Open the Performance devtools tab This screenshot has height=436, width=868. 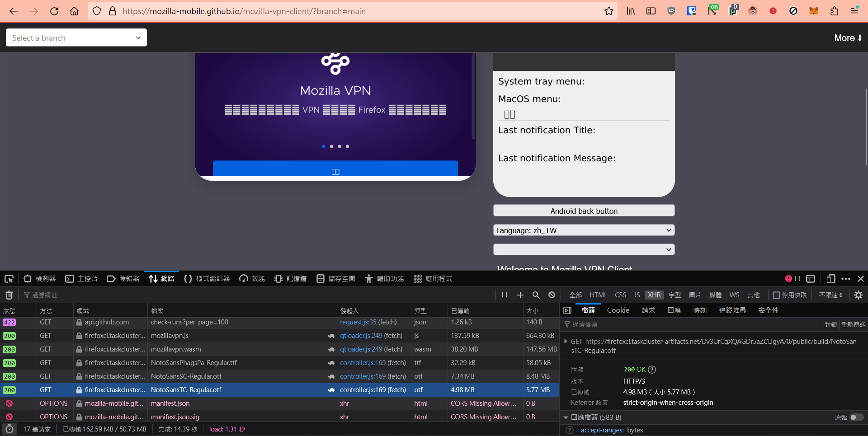[252, 279]
